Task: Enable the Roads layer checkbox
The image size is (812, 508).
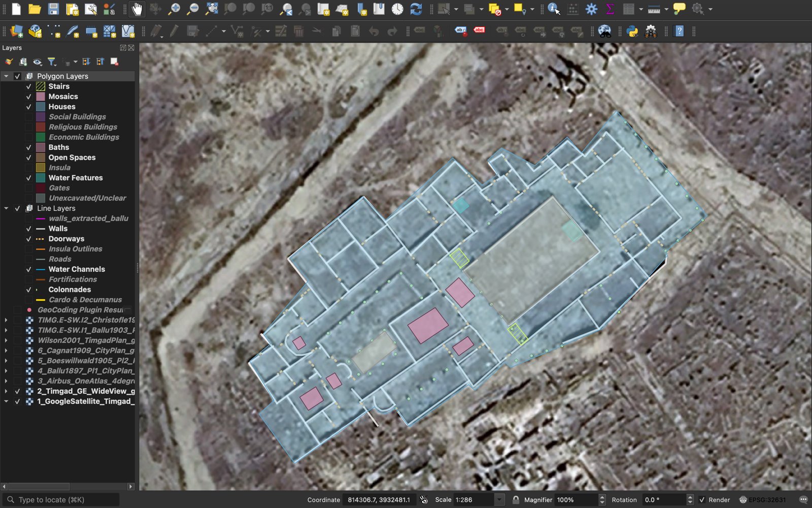Action: (28, 259)
